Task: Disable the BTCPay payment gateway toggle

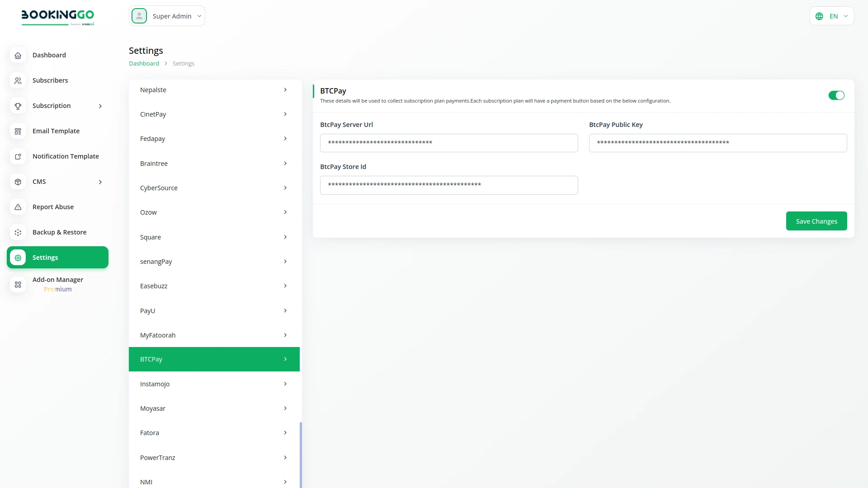Action: pyautogui.click(x=836, y=95)
